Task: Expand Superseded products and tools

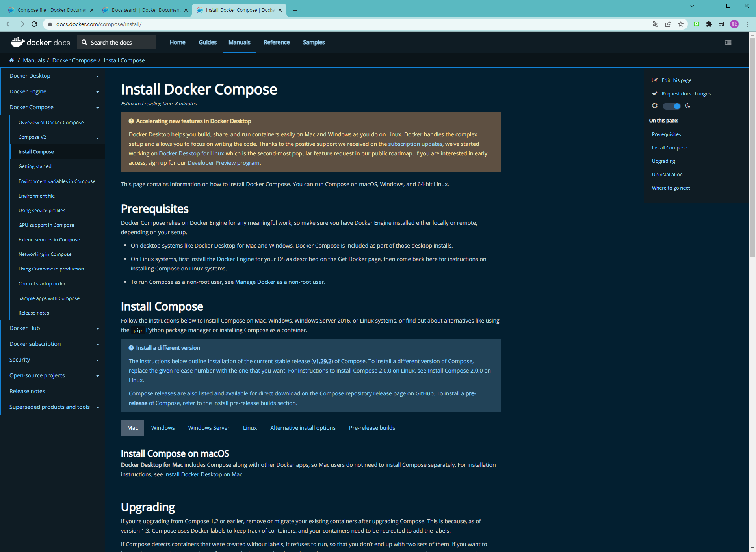Action: coord(98,407)
